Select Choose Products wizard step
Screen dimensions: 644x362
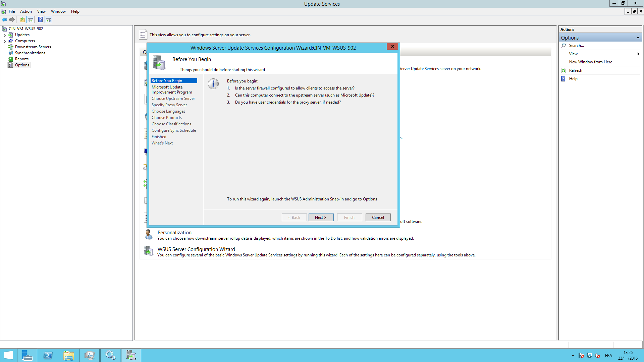click(166, 118)
